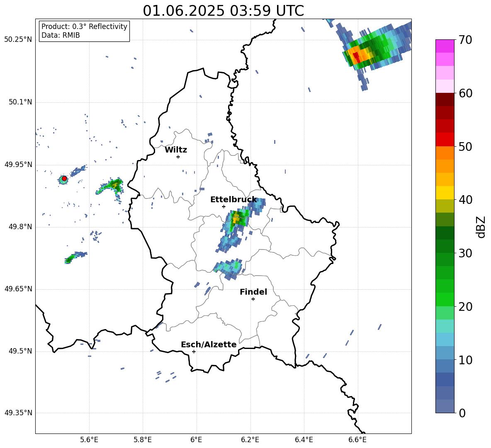Viewport: 491px width, 448px height.
Task: Click the 6.2°E longitude label
Action: 250,440
